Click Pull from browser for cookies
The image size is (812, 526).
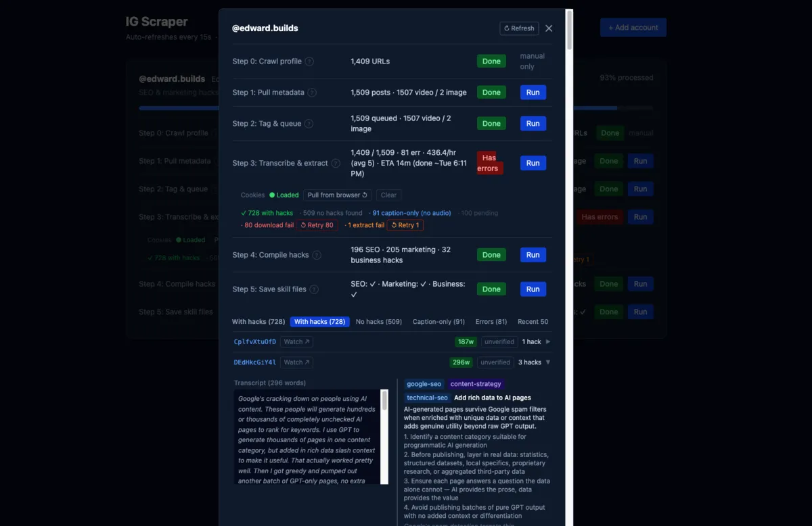(x=337, y=195)
